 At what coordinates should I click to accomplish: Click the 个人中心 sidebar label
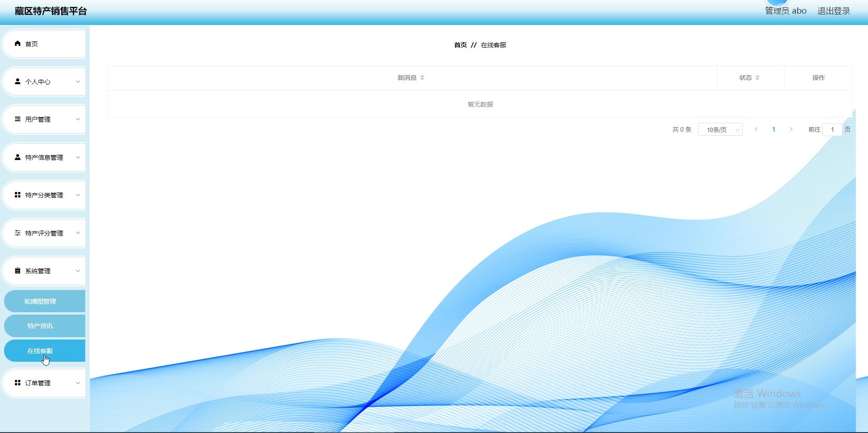[x=38, y=82]
